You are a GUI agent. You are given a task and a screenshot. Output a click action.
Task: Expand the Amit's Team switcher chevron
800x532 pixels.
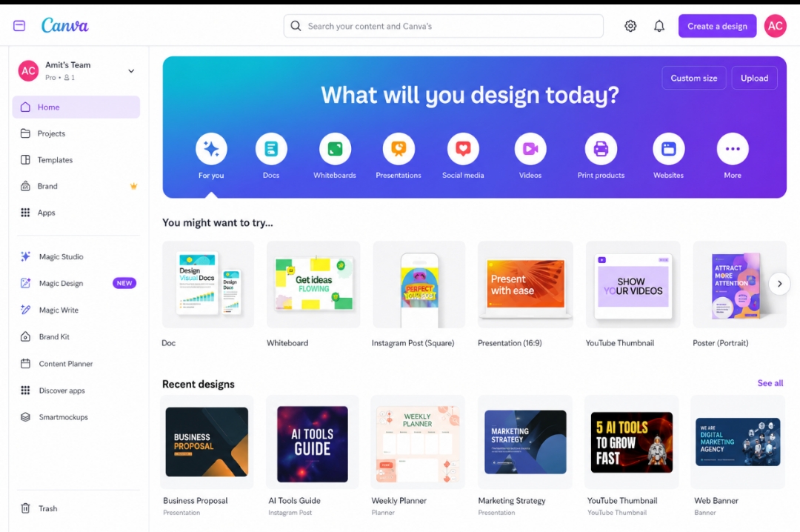pos(131,71)
